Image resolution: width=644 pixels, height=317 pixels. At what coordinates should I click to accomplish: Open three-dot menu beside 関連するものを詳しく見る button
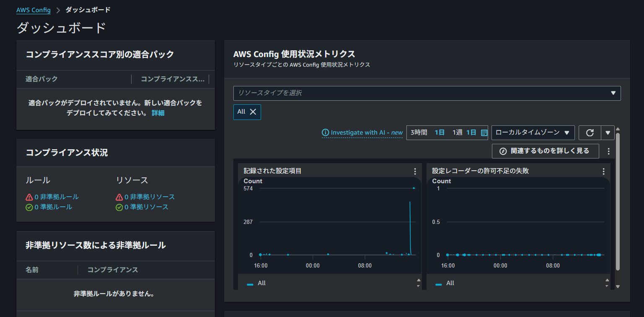[x=608, y=151]
